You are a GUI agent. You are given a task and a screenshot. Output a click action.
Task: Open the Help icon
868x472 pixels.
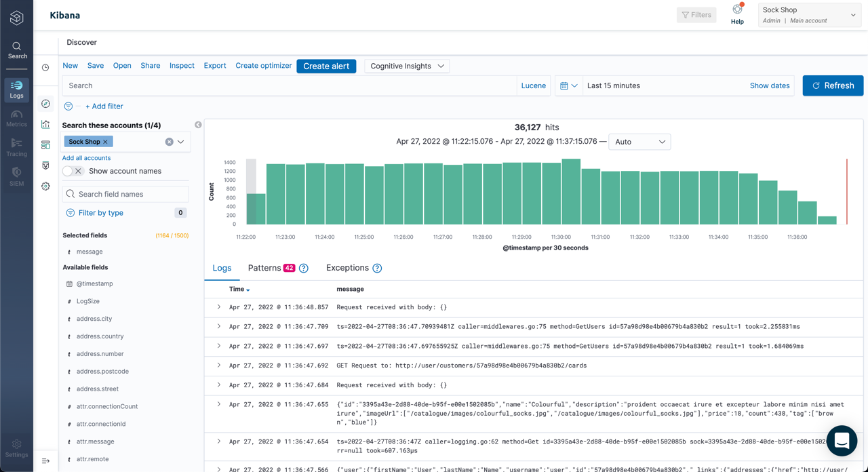pos(737,14)
